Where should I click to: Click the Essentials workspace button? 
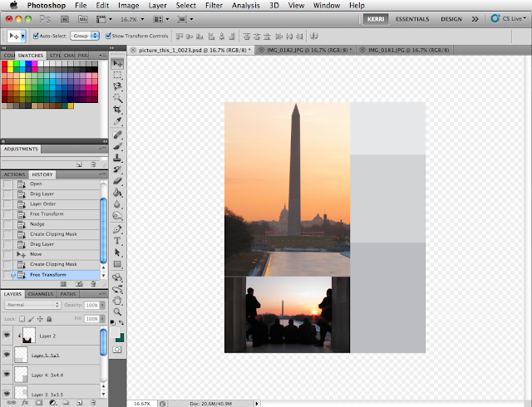[x=414, y=18]
